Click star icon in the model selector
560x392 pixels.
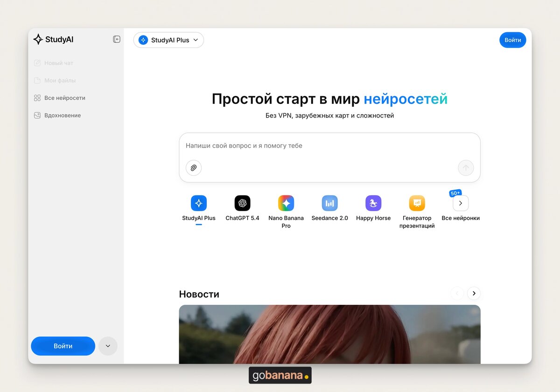pyautogui.click(x=143, y=40)
